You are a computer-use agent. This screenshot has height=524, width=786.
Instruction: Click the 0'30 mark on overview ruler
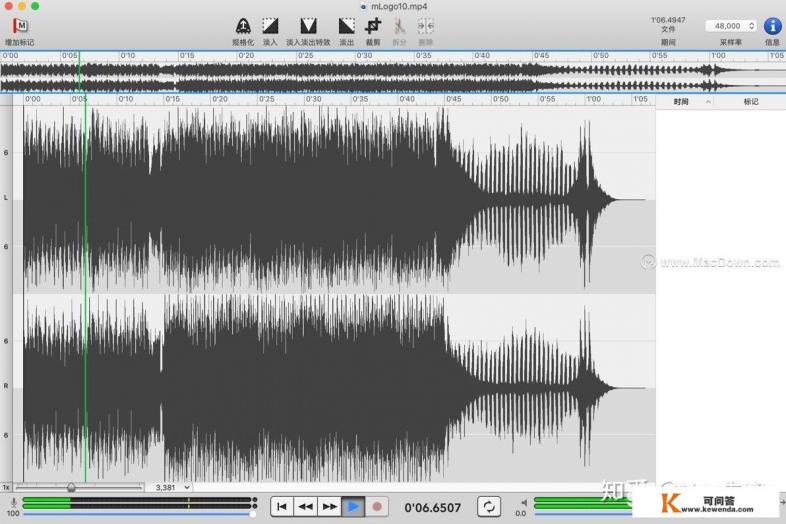pos(364,56)
